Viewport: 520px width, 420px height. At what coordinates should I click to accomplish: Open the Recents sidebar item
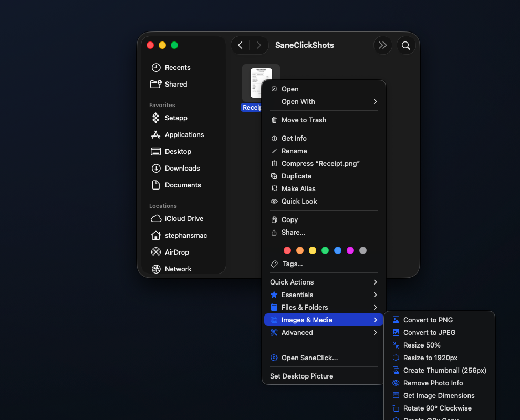pos(184,67)
